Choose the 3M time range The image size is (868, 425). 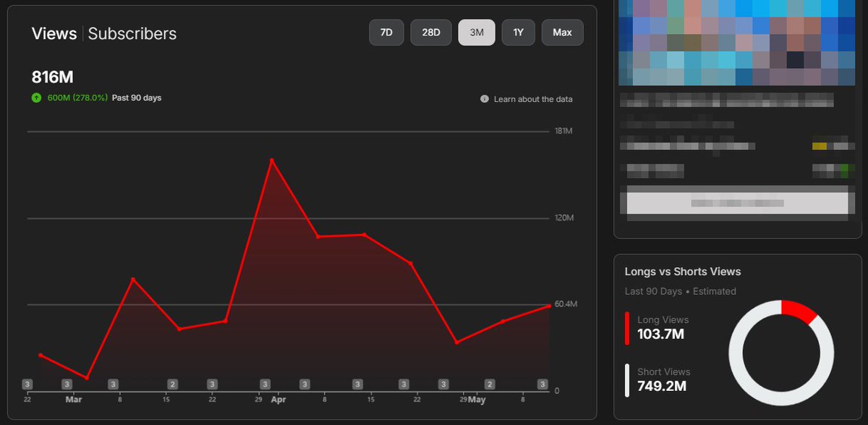point(477,33)
